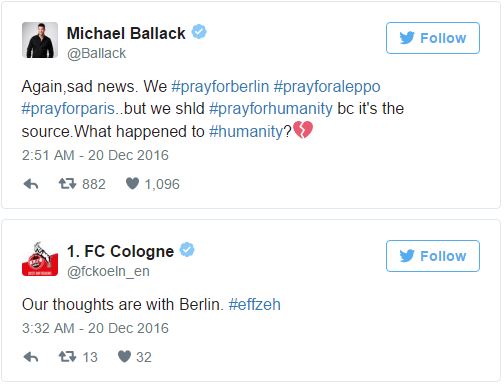Click 1. FC Cologne's verified badge
Image resolution: width=504 pixels, height=385 pixels.
pyautogui.click(x=187, y=250)
